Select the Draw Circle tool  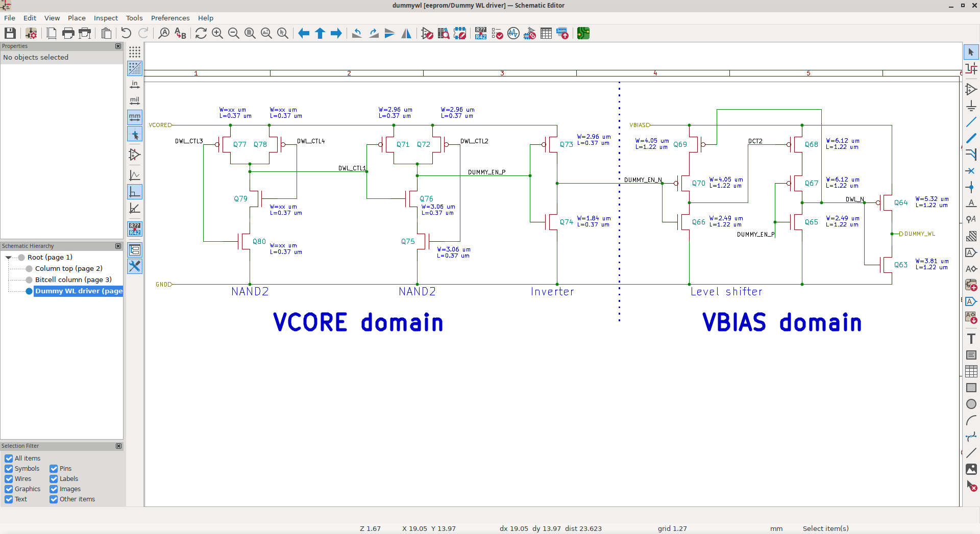(971, 404)
